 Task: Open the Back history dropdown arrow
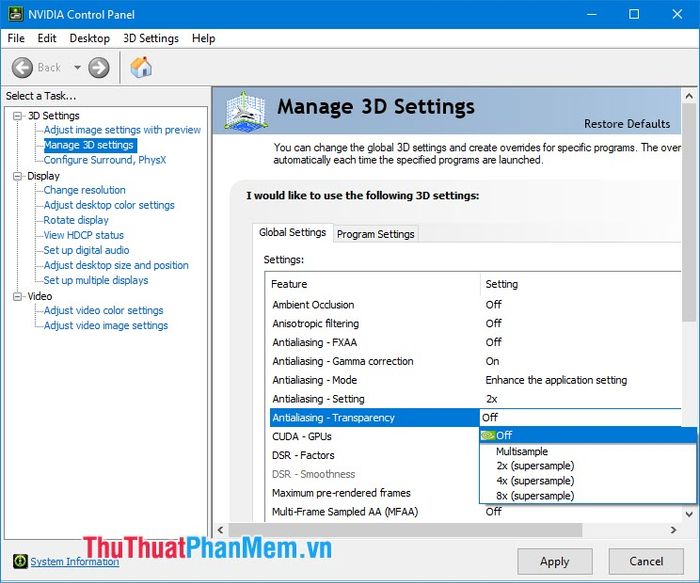pyautogui.click(x=77, y=68)
